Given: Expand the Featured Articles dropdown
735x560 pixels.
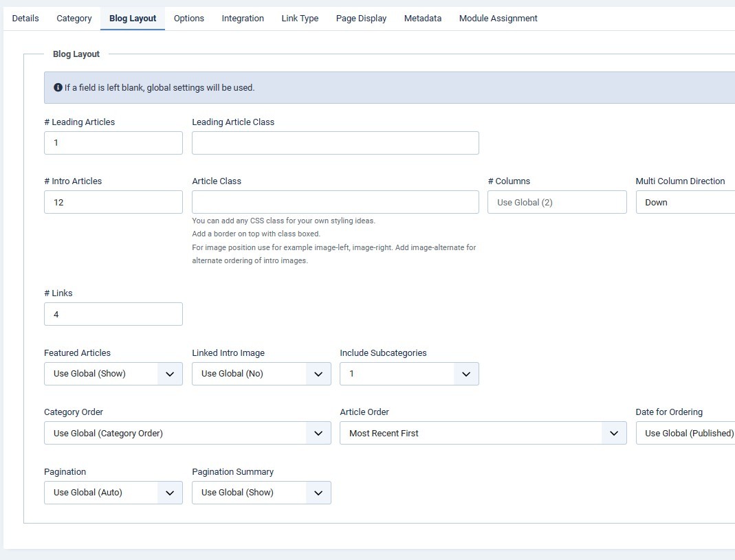Looking at the screenshot, I should pyautogui.click(x=113, y=374).
